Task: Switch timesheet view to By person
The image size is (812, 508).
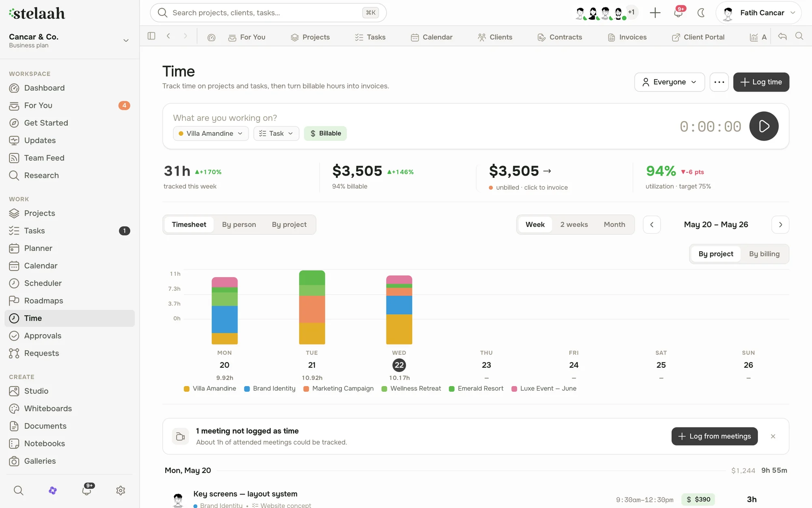Action: click(x=239, y=224)
